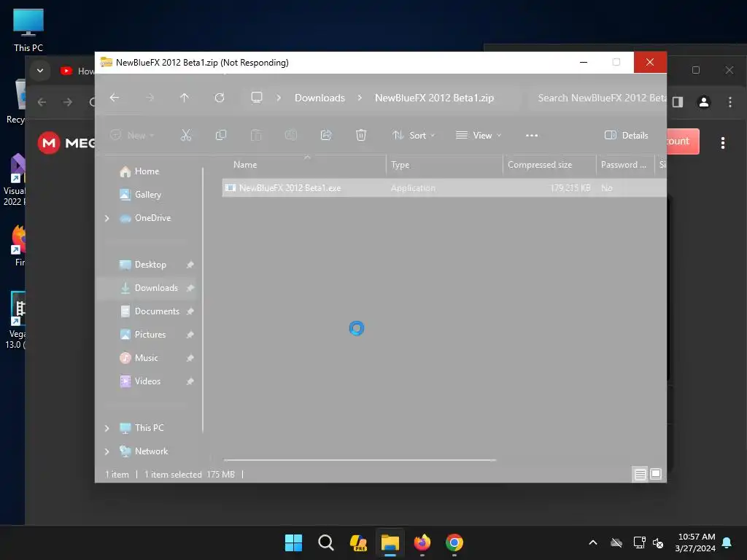
Task: Click the horizontal scrollbar of file list
Action: tap(360, 460)
